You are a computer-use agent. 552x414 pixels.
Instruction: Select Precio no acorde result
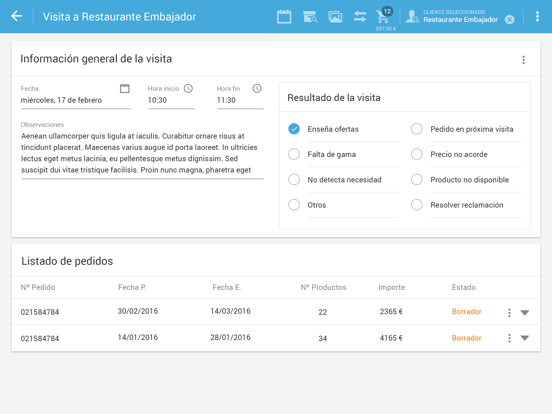tap(416, 154)
